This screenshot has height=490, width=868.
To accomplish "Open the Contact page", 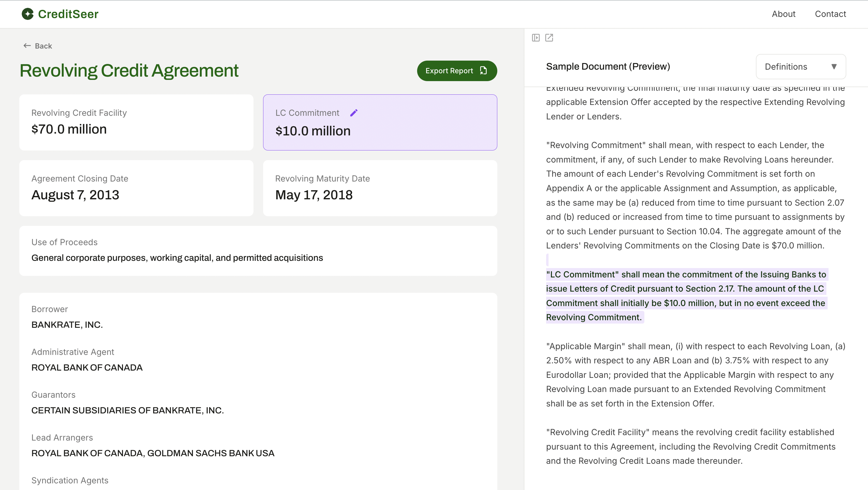I will click(x=830, y=14).
